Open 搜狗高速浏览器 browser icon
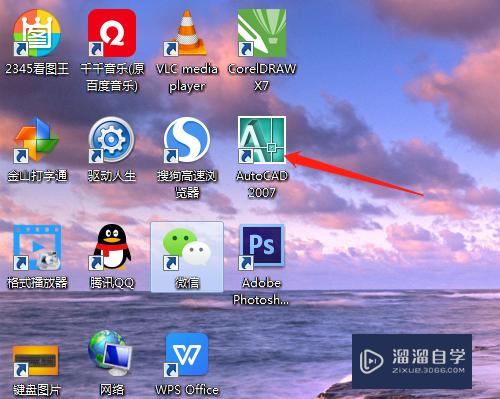The height and width of the screenshot is (399, 500). (x=187, y=140)
